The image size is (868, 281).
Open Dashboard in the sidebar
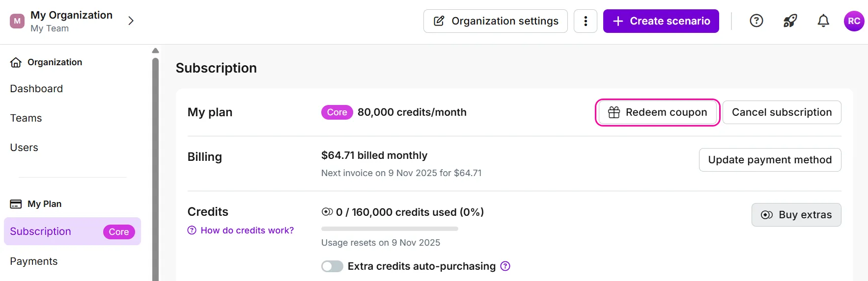click(x=36, y=89)
